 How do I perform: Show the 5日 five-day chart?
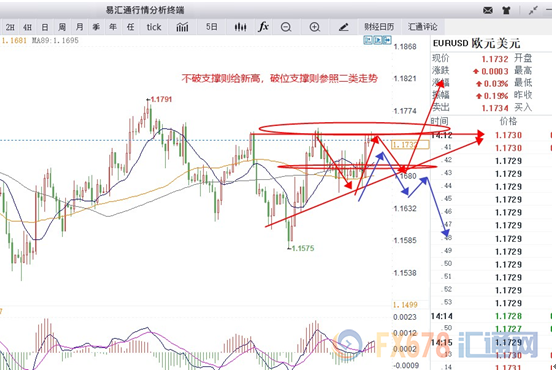pos(212,27)
